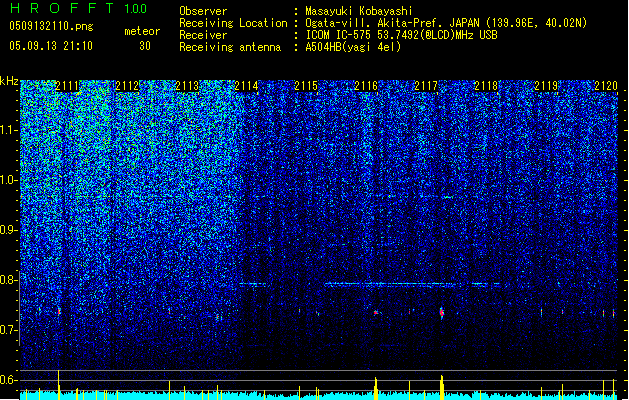The width and height of the screenshot is (629, 400).
Task: Click the 0.7 frequency axis label
Action: point(8,330)
